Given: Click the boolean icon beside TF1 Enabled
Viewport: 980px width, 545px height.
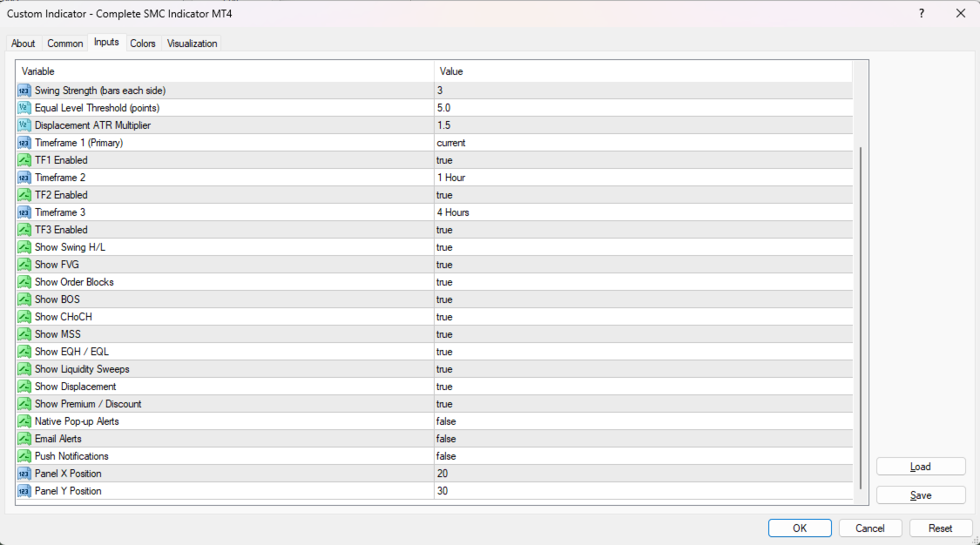Looking at the screenshot, I should click(x=24, y=160).
